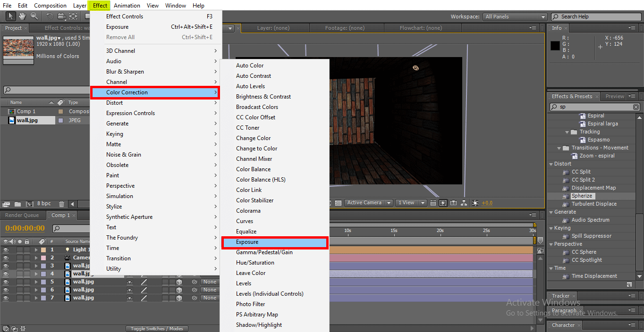The height and width of the screenshot is (332, 644).
Task: Open the Active Camera view dropdown
Action: point(368,203)
